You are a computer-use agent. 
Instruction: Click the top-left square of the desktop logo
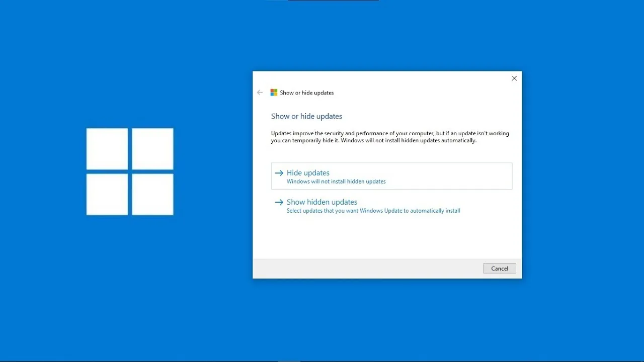pos(107,149)
